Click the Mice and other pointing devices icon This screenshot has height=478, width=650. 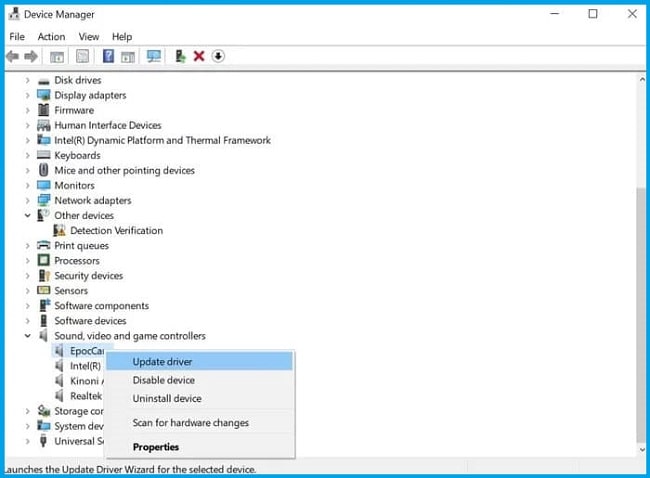coord(44,170)
